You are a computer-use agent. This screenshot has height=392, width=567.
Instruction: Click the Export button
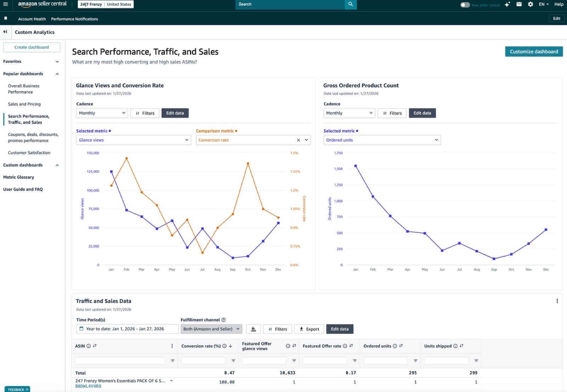309,329
